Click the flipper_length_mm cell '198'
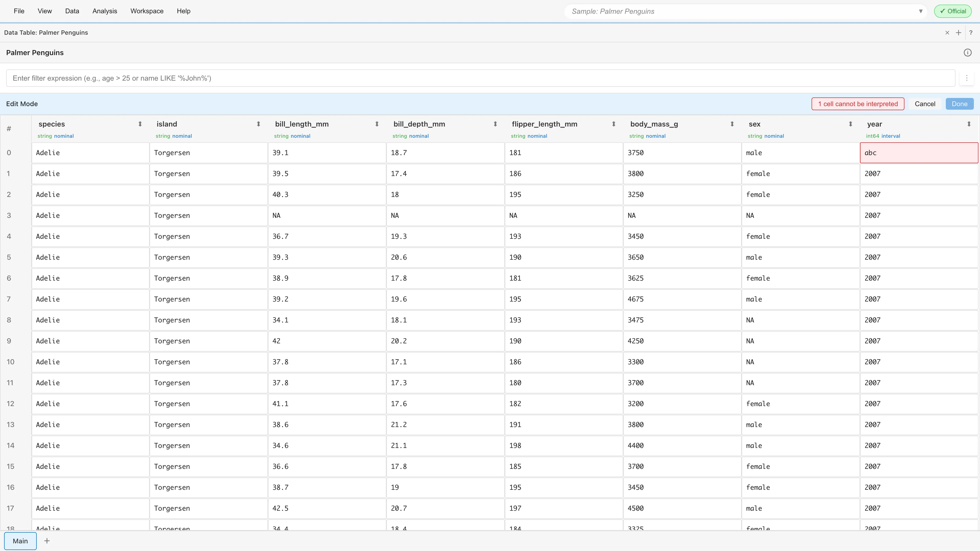This screenshot has width=980, height=551. pyautogui.click(x=564, y=446)
